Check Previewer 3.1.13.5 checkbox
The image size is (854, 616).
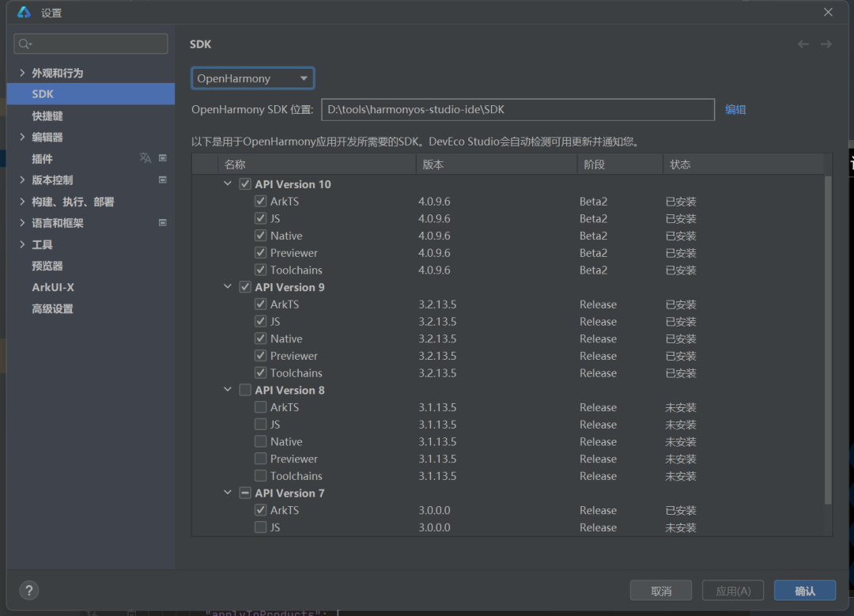(260, 459)
